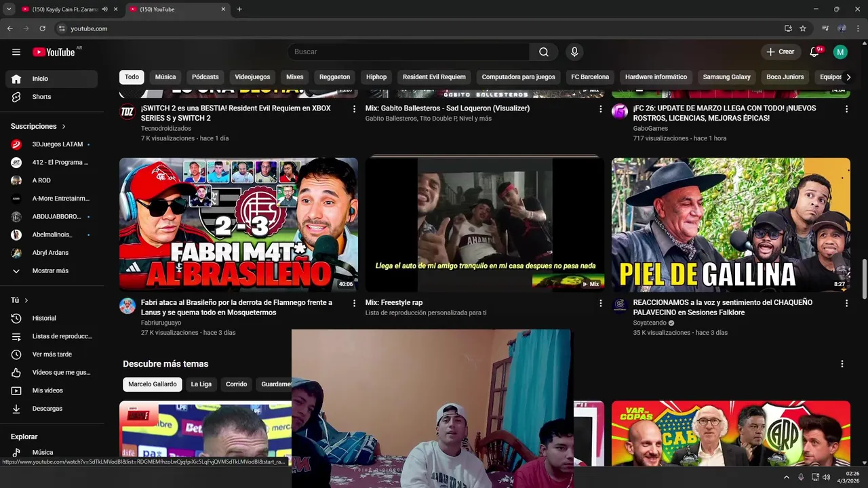Select the Corrido topic chip

click(236, 384)
